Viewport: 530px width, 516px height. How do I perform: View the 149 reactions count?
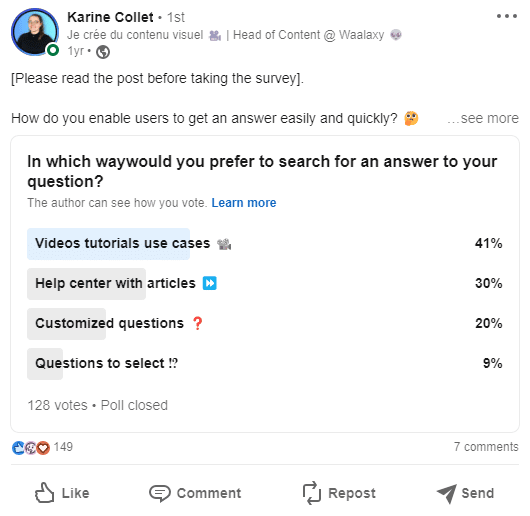63,447
